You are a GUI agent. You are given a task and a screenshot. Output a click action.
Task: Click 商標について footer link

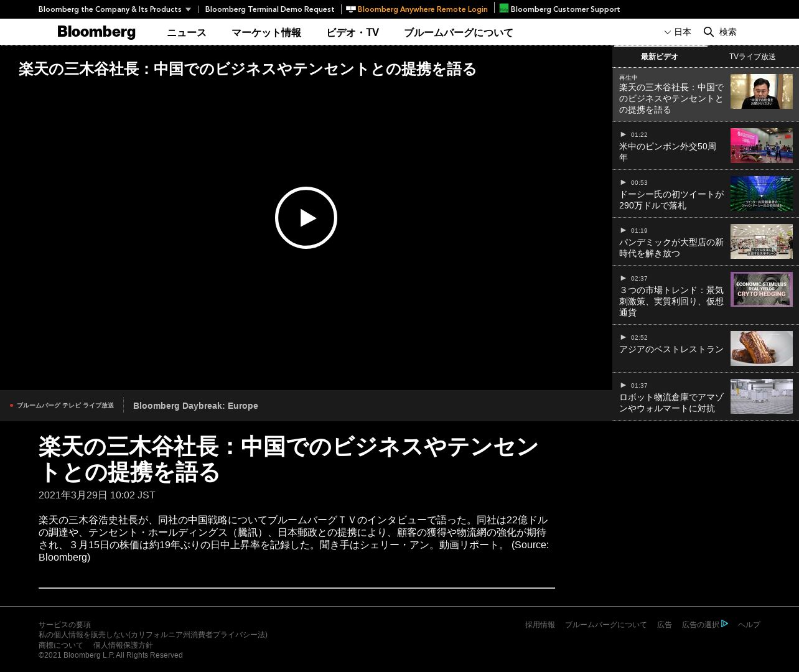[x=61, y=645]
